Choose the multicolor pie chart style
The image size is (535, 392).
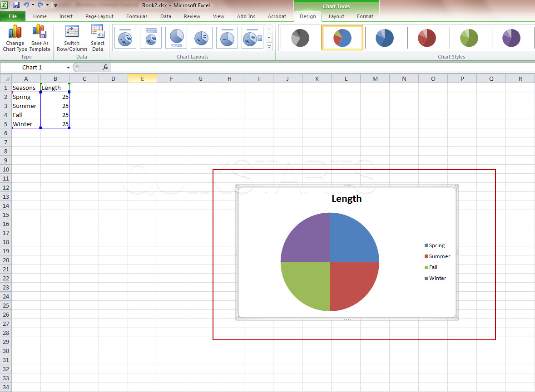tap(342, 38)
